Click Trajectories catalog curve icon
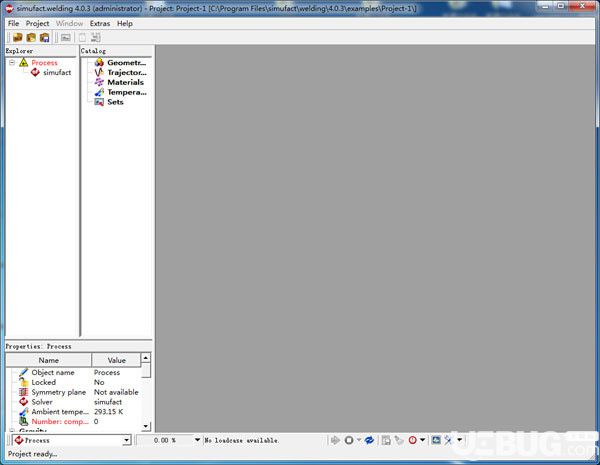Image resolution: width=600 pixels, height=465 pixels. point(99,72)
